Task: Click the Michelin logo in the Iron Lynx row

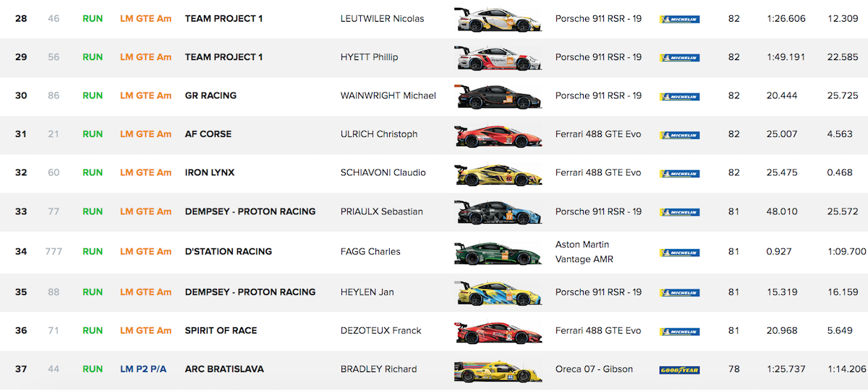Action: pyautogui.click(x=679, y=173)
